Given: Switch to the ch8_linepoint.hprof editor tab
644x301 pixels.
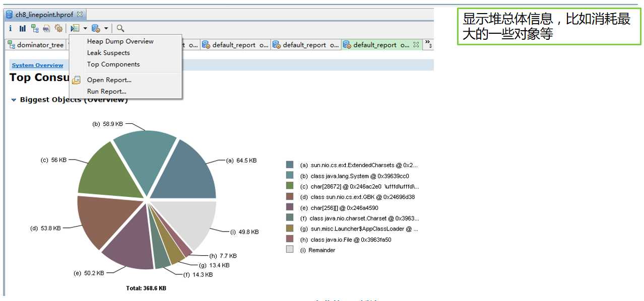Looking at the screenshot, I should pyautogui.click(x=44, y=15).
